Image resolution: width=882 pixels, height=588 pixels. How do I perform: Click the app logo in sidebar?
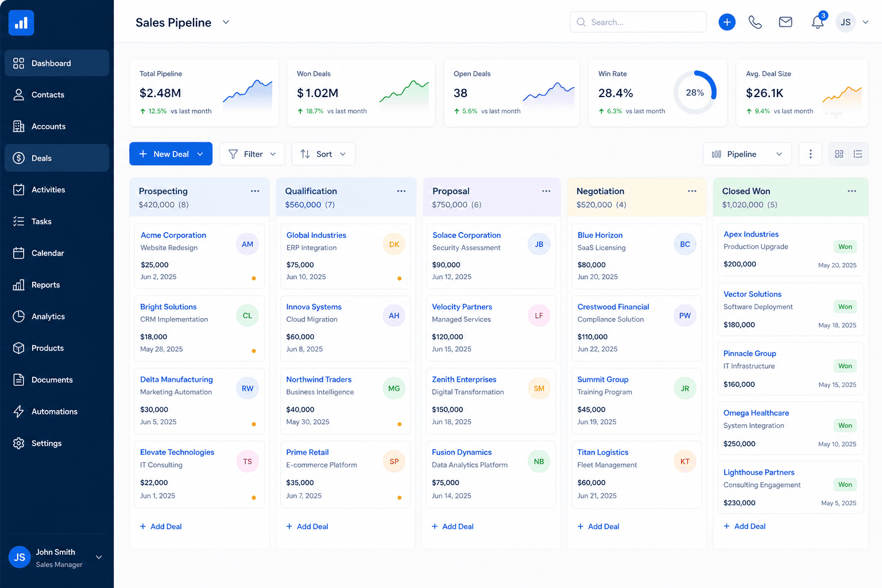click(x=21, y=23)
